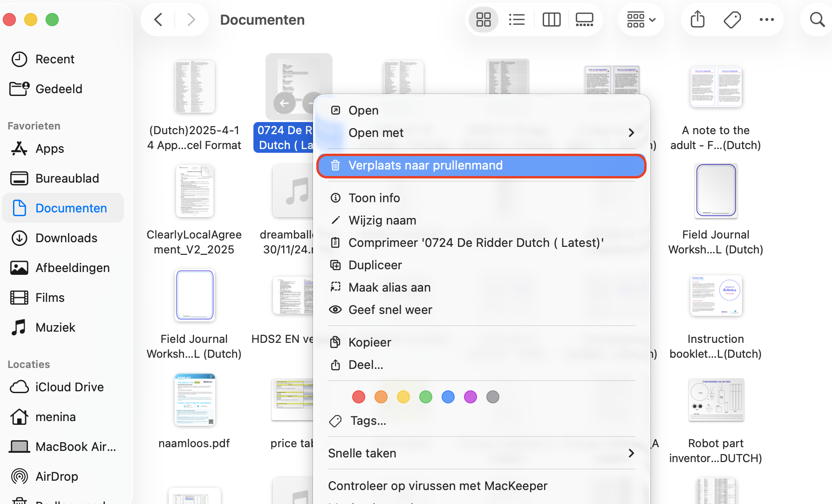Open the more actions ellipsis menu
This screenshot has height=504, width=832.
766,20
